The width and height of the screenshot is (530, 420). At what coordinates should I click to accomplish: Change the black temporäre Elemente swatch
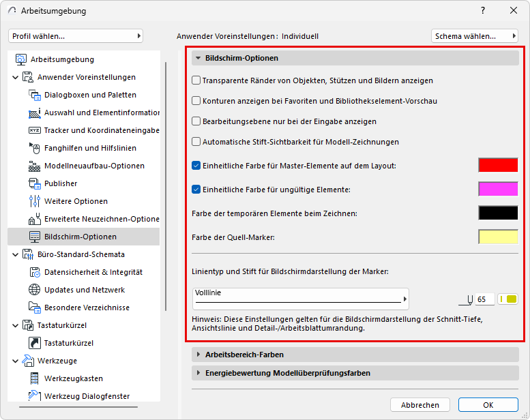click(x=498, y=213)
